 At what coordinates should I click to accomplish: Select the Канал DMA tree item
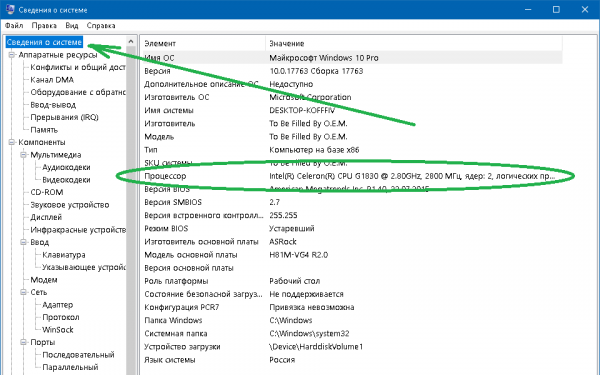tap(52, 80)
